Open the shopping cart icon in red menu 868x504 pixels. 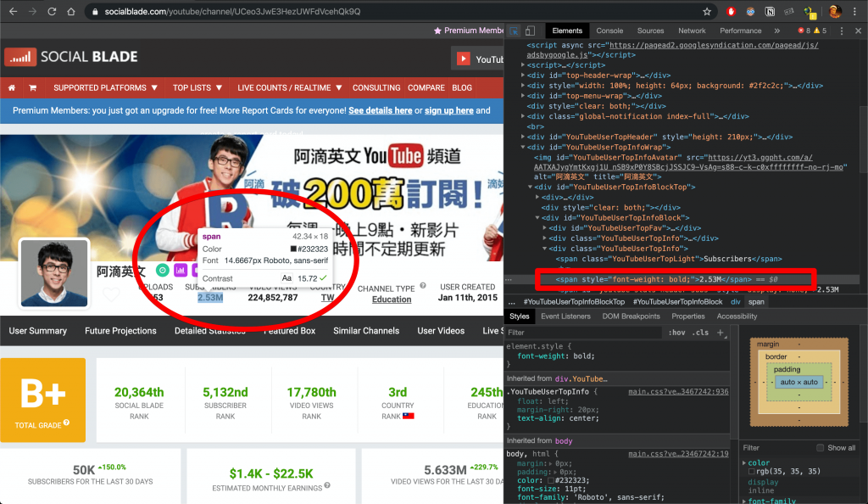pyautogui.click(x=33, y=87)
